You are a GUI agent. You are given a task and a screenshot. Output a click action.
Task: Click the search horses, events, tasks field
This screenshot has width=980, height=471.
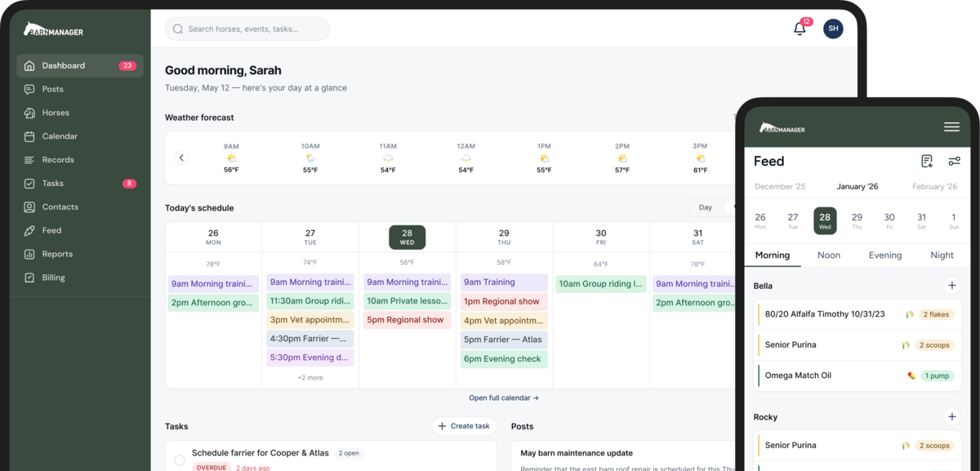(x=247, y=29)
